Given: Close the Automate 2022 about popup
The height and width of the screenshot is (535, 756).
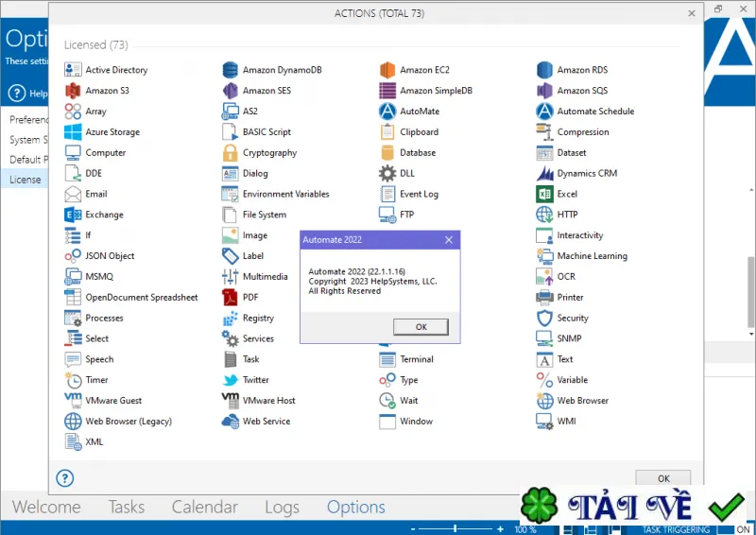Looking at the screenshot, I should (x=449, y=240).
